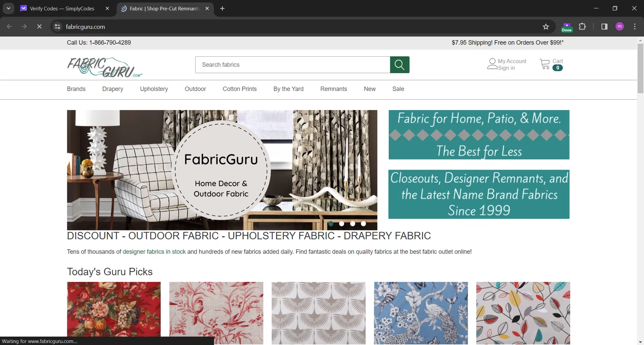Viewport: 644px width, 345px height.
Task: Click the Sign in link
Action: tap(506, 68)
